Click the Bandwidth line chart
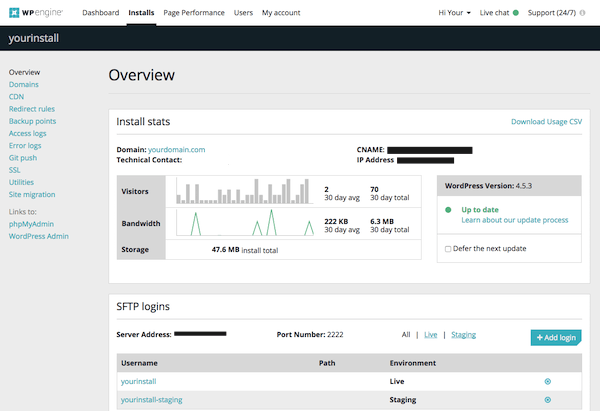Image resolution: width=600 pixels, height=411 pixels. pyautogui.click(x=245, y=222)
